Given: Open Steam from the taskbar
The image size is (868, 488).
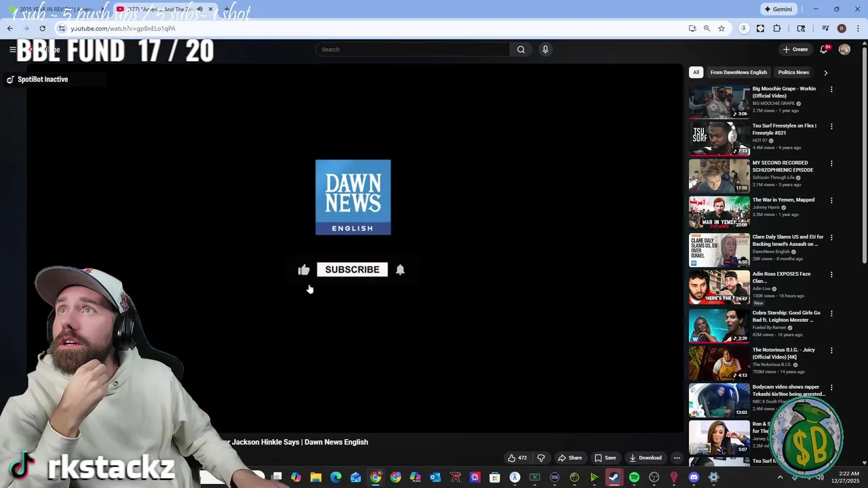Looking at the screenshot, I should pyautogui.click(x=614, y=477).
